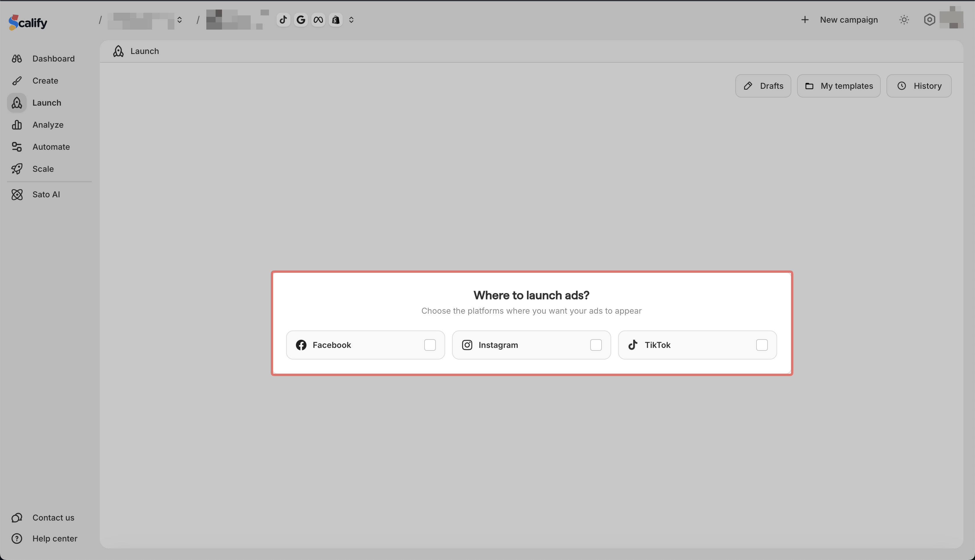Open the user avatar menu

pyautogui.click(x=951, y=18)
